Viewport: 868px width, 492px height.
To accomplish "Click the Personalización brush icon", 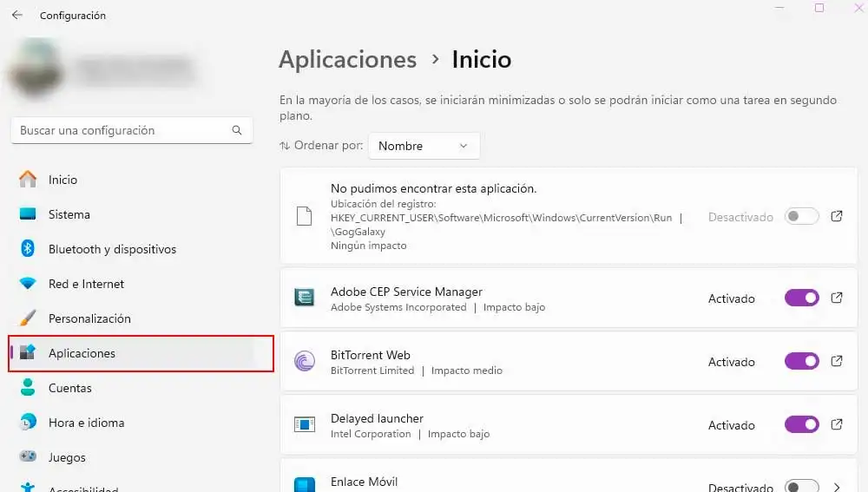I will tap(28, 318).
